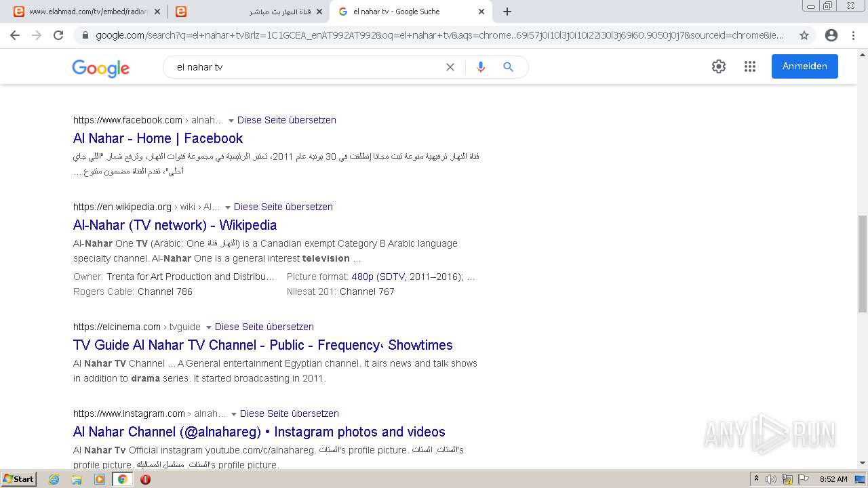This screenshot has height=488, width=868.
Task: Open File Explorer folder taskbar icon
Action: [77, 479]
